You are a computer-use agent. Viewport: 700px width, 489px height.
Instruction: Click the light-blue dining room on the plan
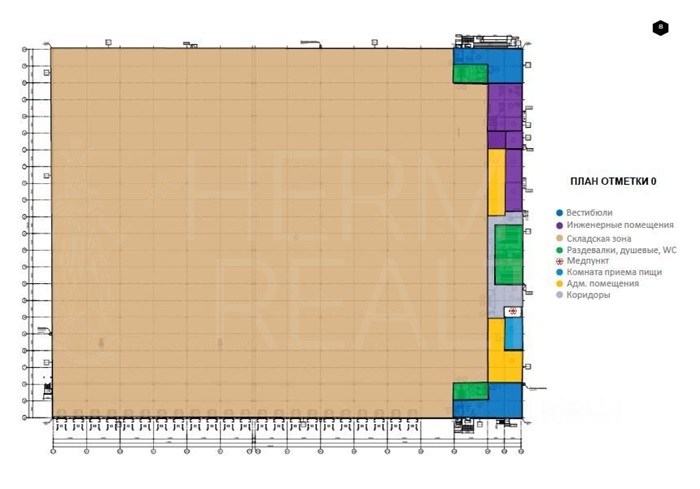point(514,334)
